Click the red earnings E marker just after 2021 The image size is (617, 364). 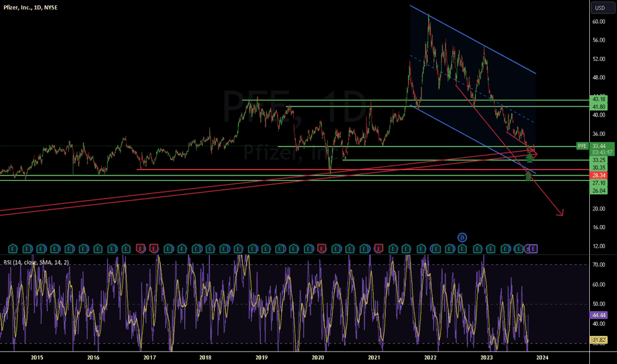pyautogui.click(x=378, y=249)
